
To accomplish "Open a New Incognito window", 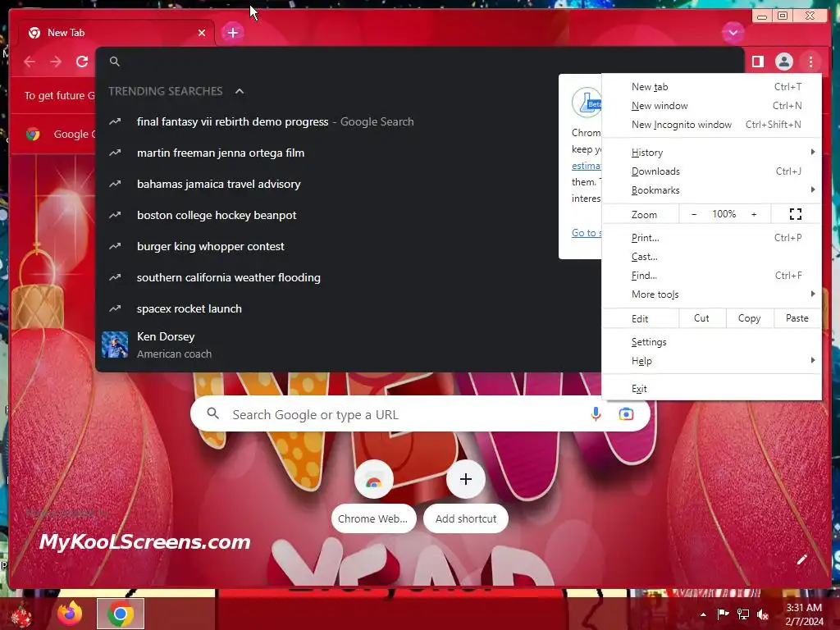I will pos(711,125).
